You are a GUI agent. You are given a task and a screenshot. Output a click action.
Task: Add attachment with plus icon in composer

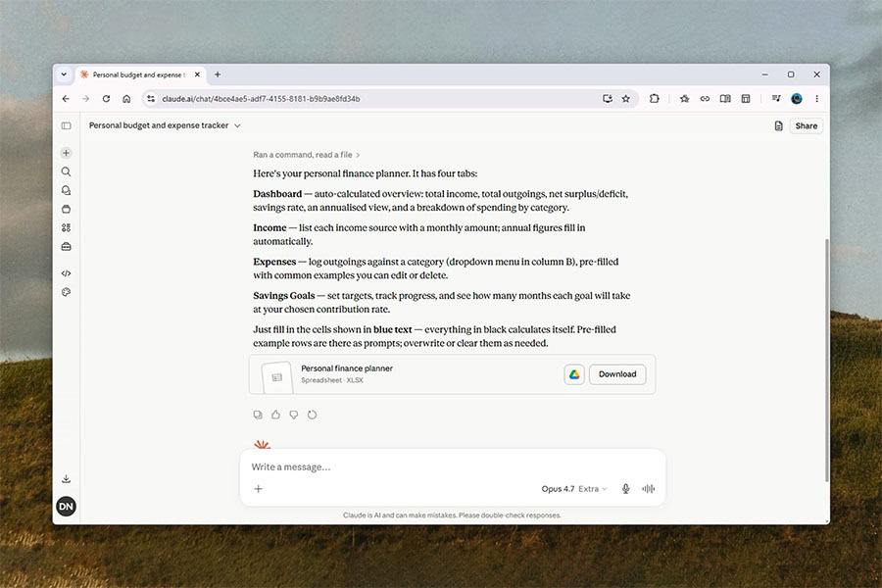click(x=258, y=488)
